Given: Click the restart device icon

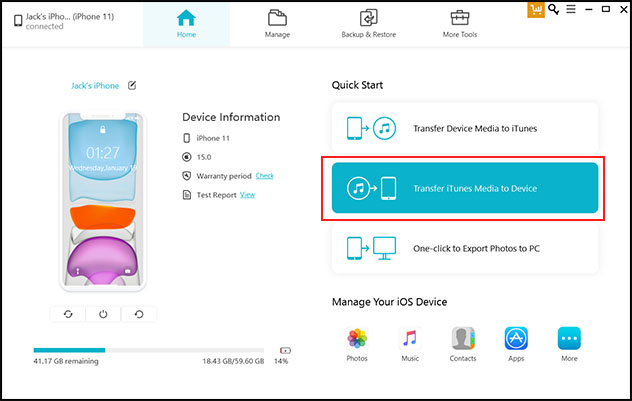Looking at the screenshot, I should pos(139,314).
